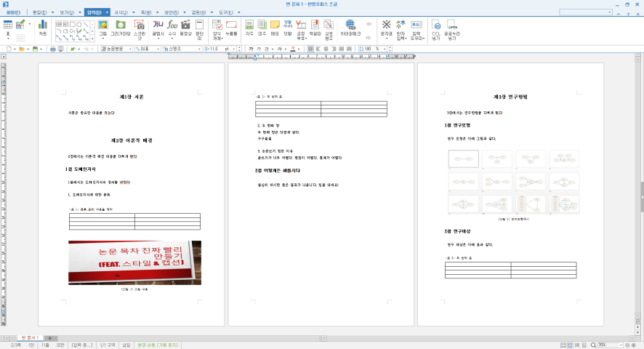Add an endnote with 미주 icon
644x349 pixels.
coord(262,28)
